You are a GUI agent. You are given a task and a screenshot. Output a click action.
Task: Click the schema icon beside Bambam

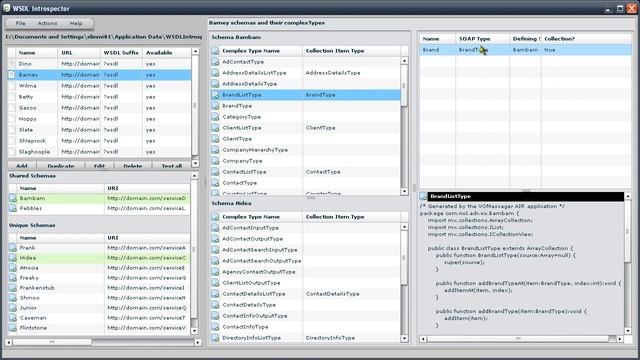(13, 198)
